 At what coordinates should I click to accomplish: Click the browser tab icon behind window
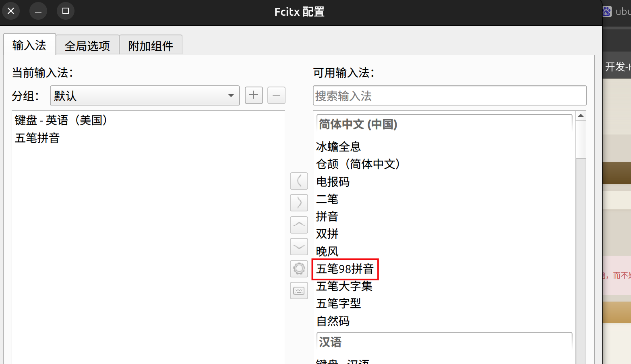[x=607, y=11]
